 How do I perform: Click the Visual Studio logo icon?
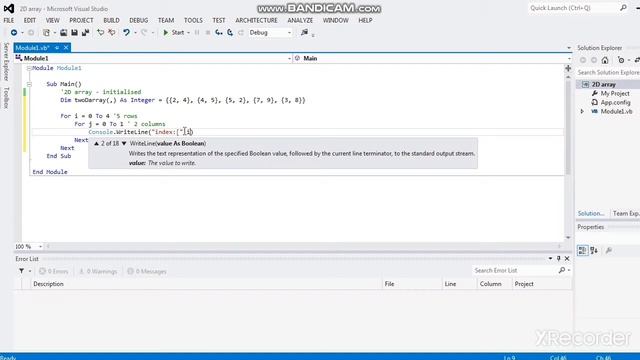click(9, 8)
